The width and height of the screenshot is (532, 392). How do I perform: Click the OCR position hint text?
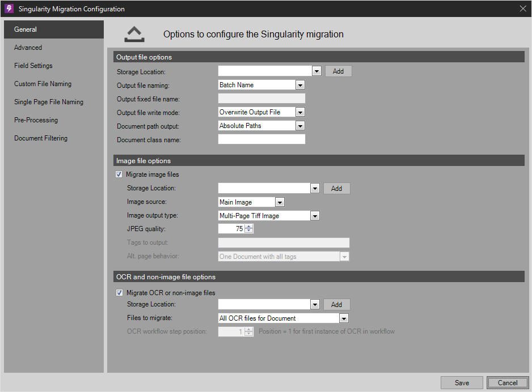coord(327,331)
